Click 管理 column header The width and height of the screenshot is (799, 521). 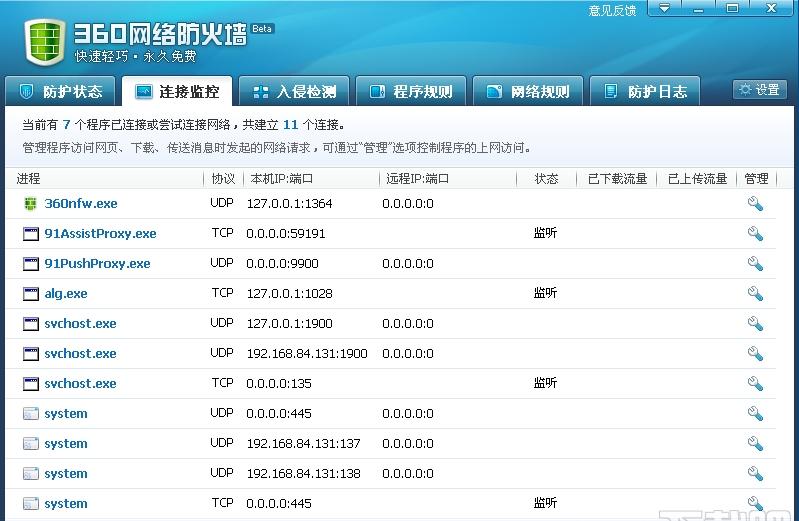756,179
